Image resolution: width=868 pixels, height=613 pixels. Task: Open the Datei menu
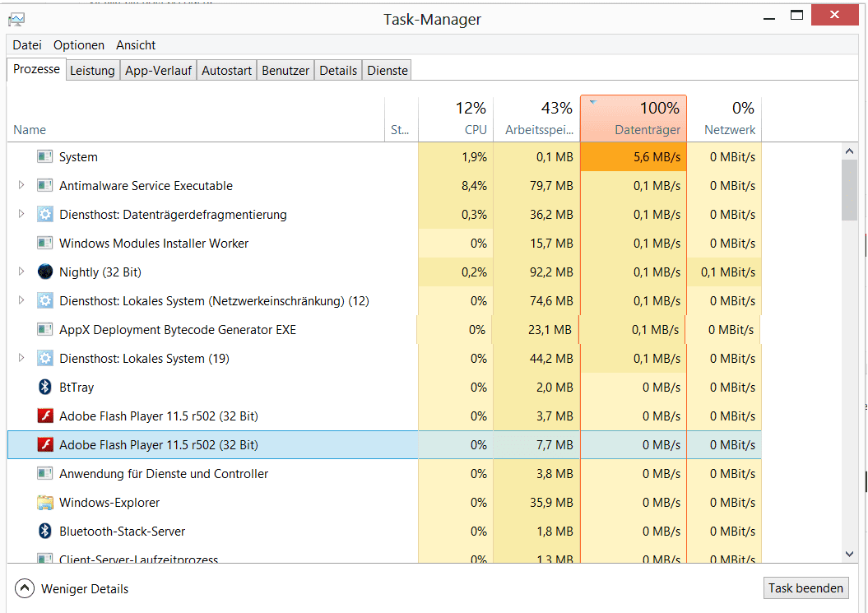(x=27, y=45)
